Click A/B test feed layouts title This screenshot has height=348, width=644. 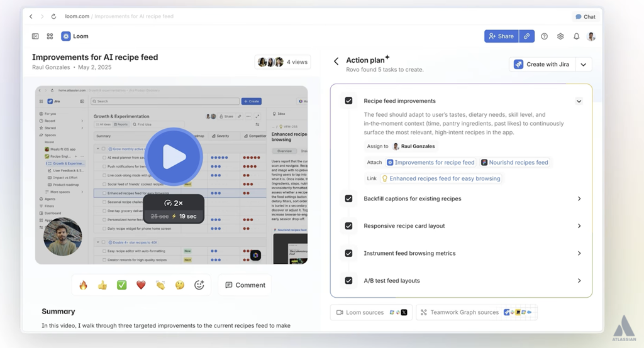point(392,281)
